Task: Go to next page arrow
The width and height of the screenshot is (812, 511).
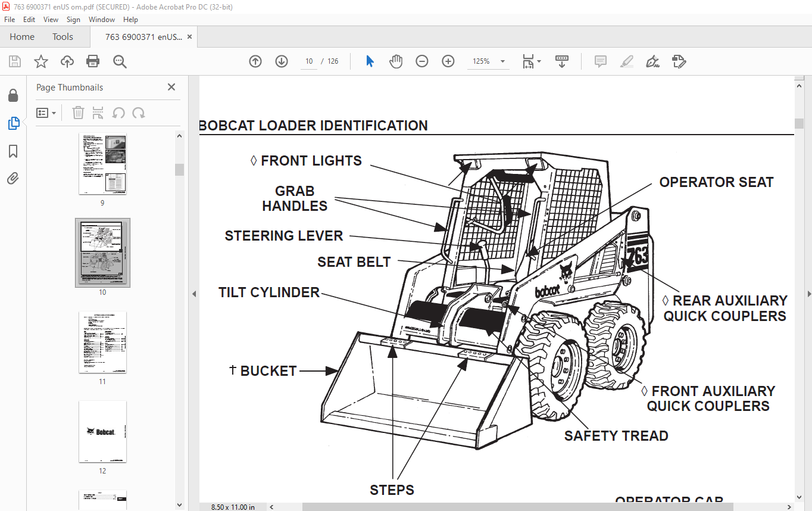Action: (282, 61)
